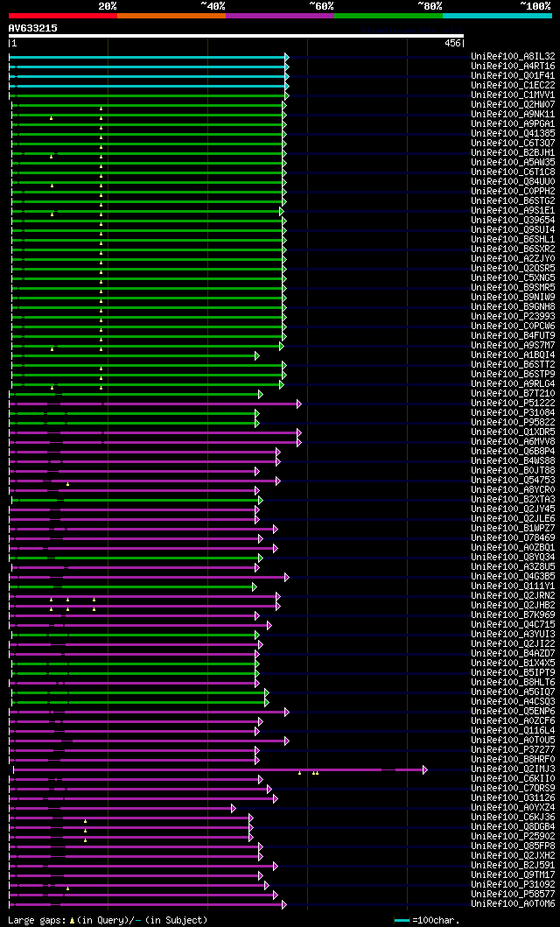Click the UniRef100_C7QRS9 label

[513, 789]
